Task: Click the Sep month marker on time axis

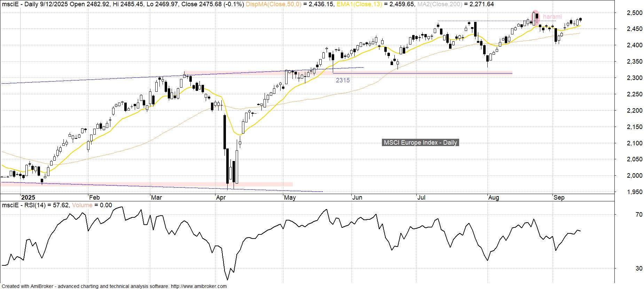Action: [x=559, y=198]
